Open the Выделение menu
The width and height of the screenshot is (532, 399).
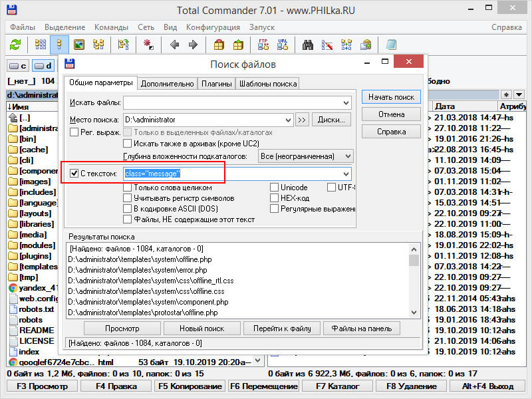point(65,27)
